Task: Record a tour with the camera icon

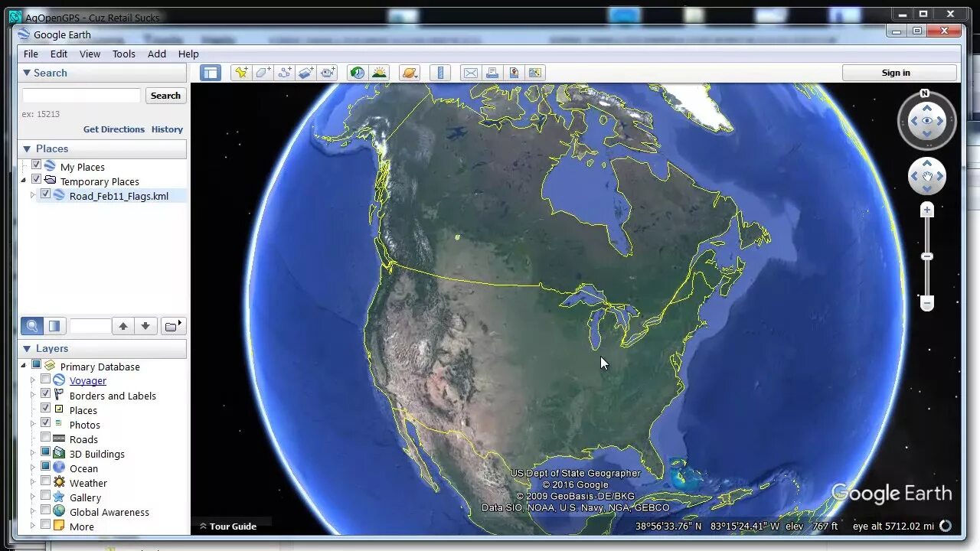Action: 328,73
